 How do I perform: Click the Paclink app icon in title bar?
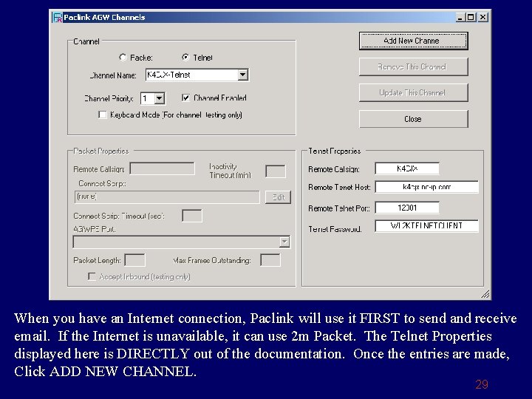coord(58,17)
